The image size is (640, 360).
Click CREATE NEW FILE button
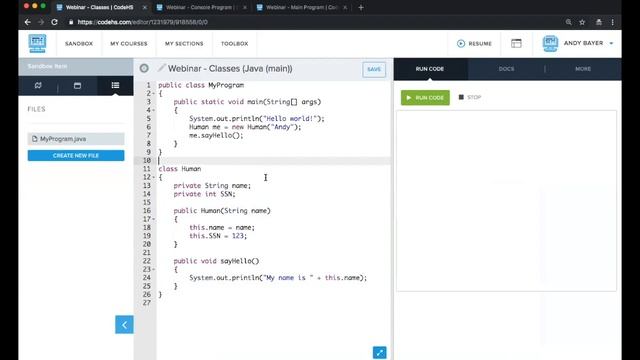coord(76,156)
